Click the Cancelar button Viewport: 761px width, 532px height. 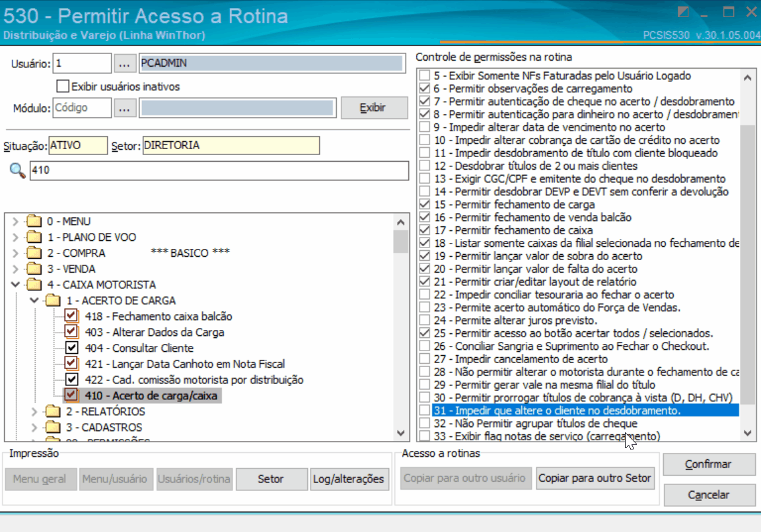pyautogui.click(x=709, y=495)
